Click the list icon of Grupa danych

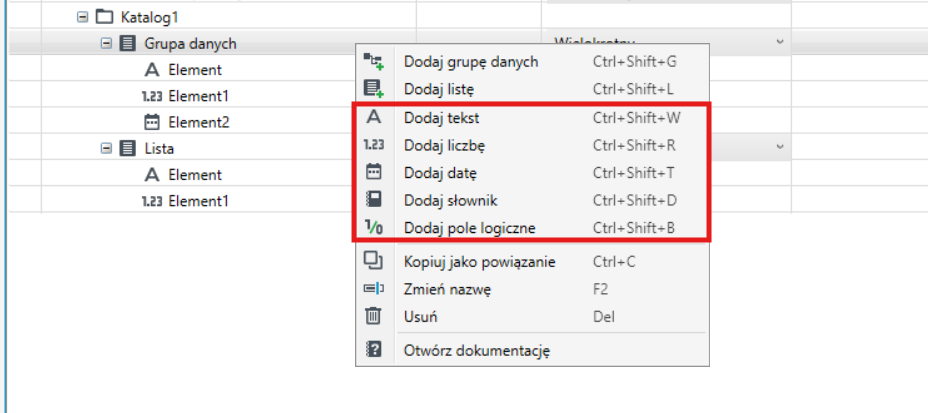(x=127, y=43)
